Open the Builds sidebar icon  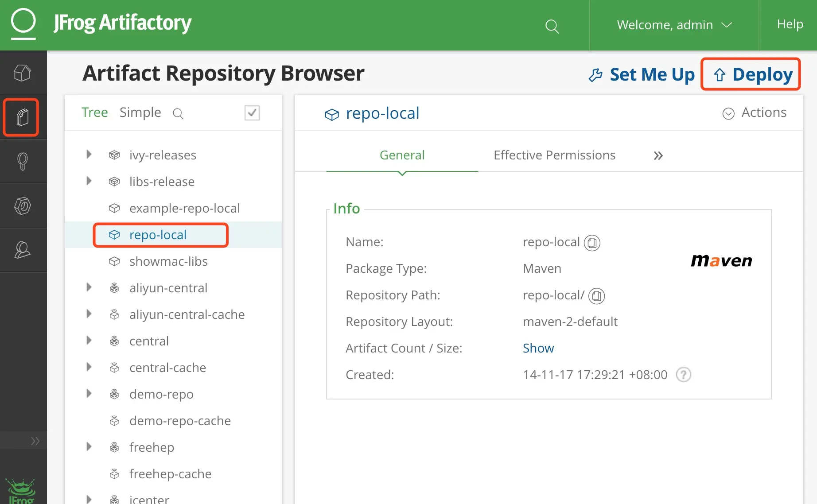[22, 206]
